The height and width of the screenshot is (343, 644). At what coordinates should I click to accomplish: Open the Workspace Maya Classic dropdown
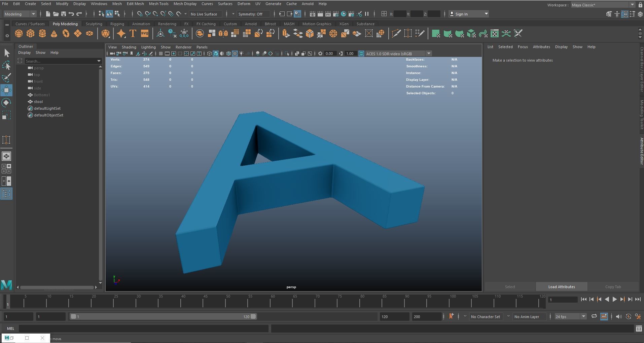[603, 5]
